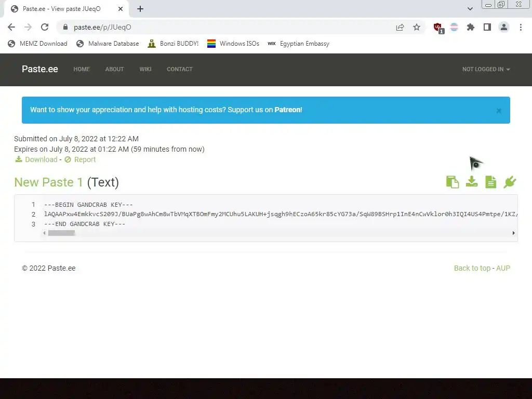Click the END GANDCRAB KEY line
Screen dimensions: 532x399
pos(85,224)
